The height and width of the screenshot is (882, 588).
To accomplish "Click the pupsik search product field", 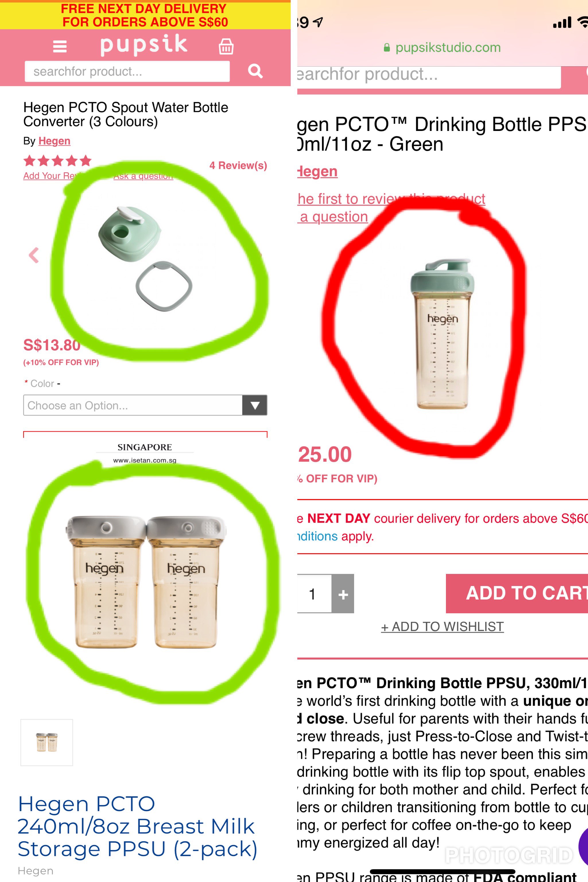I will pos(127,71).
